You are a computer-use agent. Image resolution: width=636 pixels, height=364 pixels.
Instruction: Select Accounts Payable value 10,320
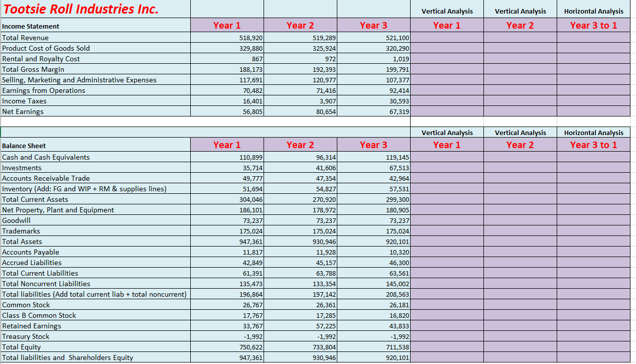373,252
